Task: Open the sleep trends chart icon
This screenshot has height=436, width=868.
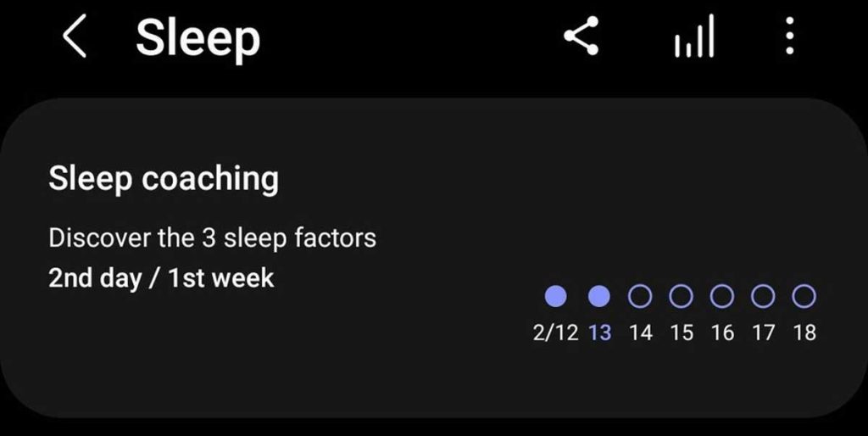Action: 694,39
